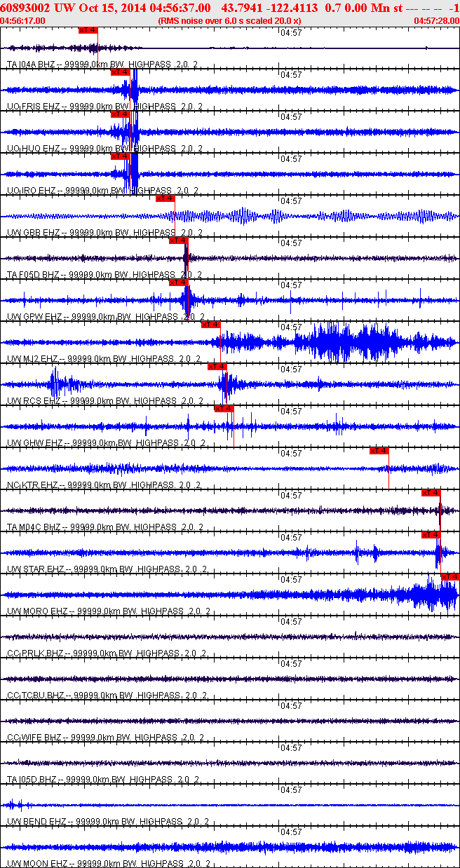Image resolution: width=460 pixels, height=868 pixels.
Task: Select the TA M04C BHZ station label
Action: click(105, 527)
